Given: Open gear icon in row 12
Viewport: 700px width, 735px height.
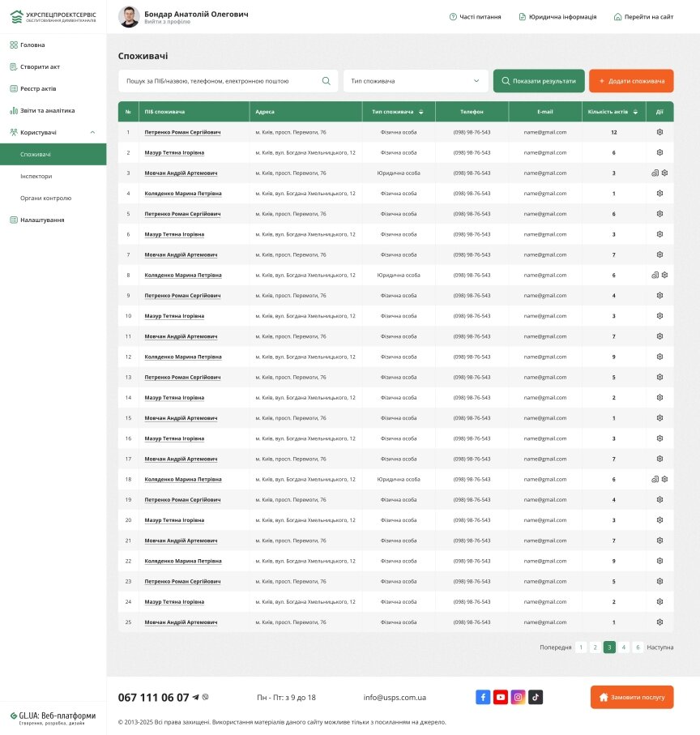Looking at the screenshot, I should click(x=659, y=357).
